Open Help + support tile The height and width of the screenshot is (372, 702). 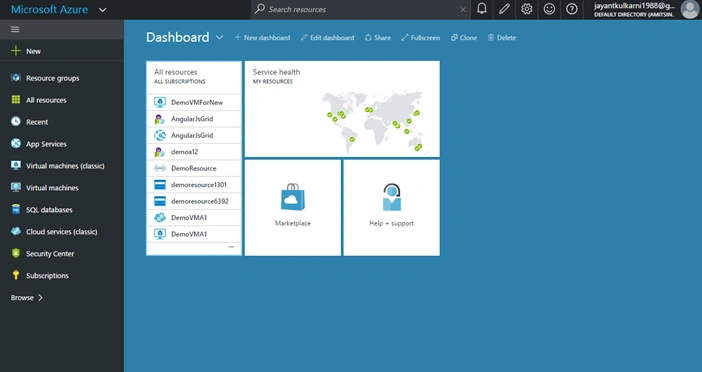click(391, 208)
